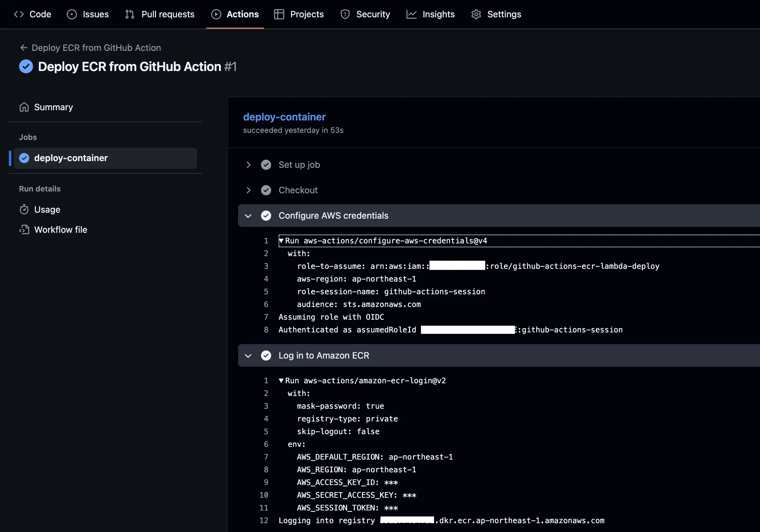
Task: Collapse the Configure AWS credentials step
Action: click(x=248, y=215)
